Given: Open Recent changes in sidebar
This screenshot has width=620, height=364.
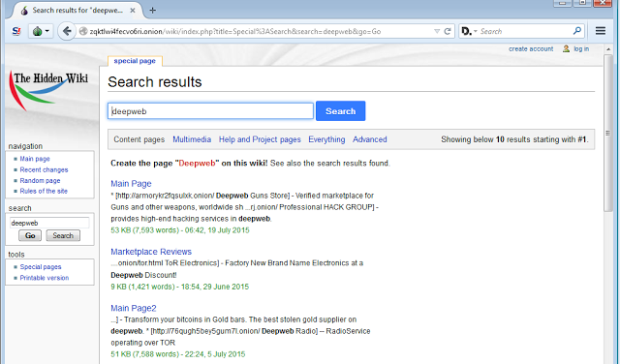Looking at the screenshot, I should click(44, 170).
